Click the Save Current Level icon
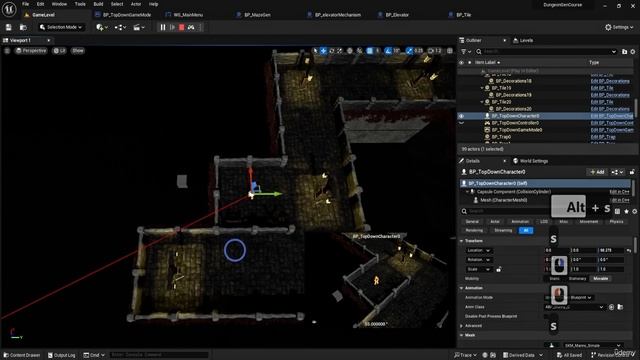Viewport: 640px width, 360px height. 9,27
